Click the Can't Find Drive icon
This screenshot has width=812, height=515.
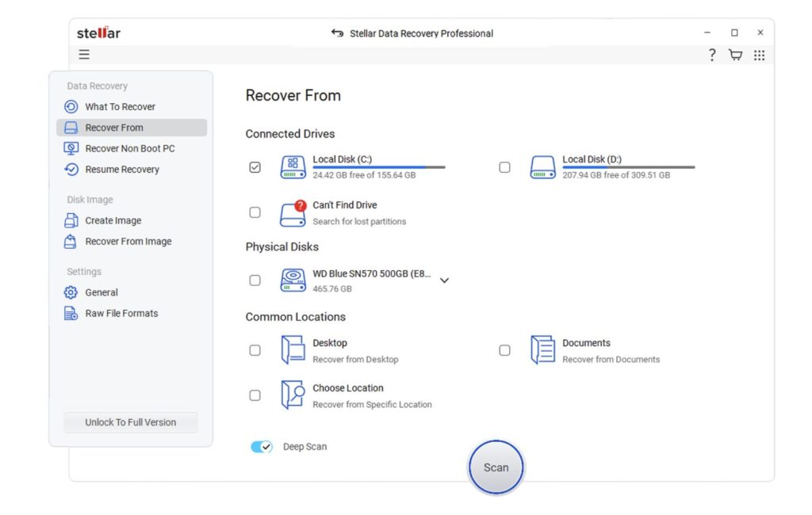click(293, 213)
